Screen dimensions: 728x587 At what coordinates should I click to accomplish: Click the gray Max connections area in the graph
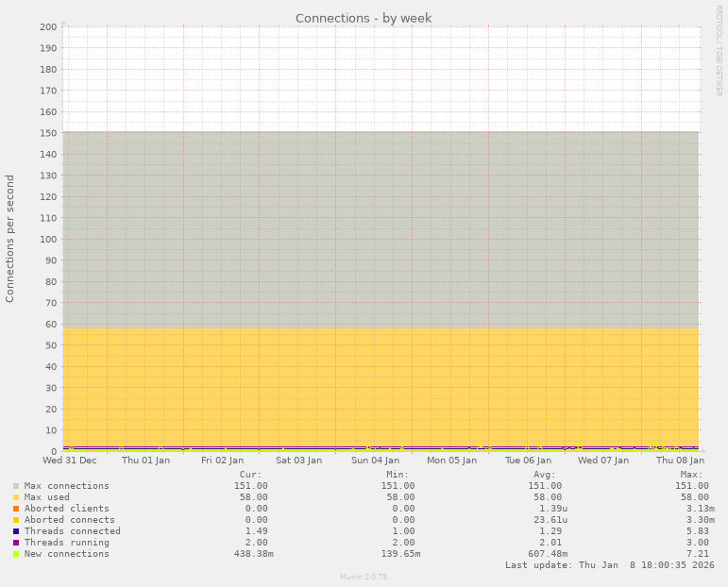tap(378, 226)
